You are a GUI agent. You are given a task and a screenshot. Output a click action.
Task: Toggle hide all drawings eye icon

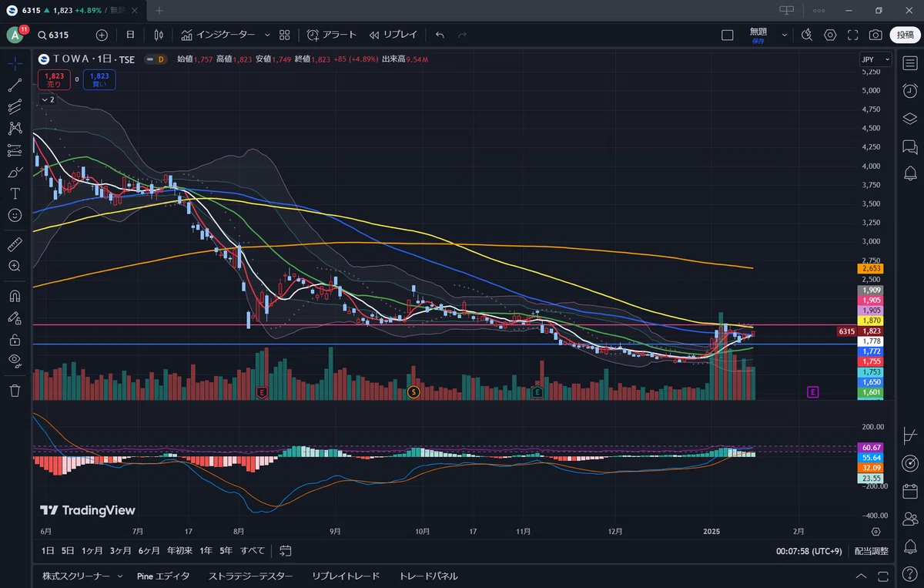point(15,361)
